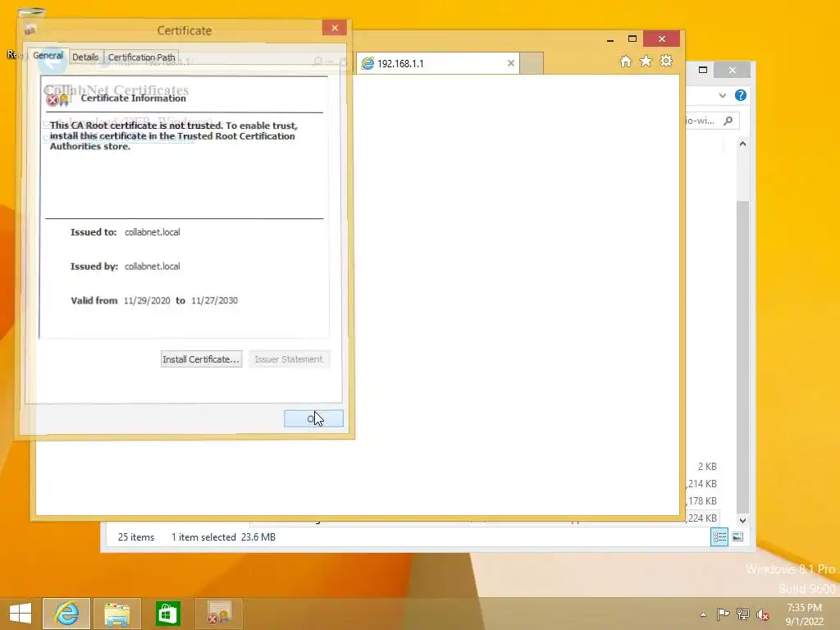840x630 pixels.
Task: Select the General tab
Action: [x=48, y=55]
